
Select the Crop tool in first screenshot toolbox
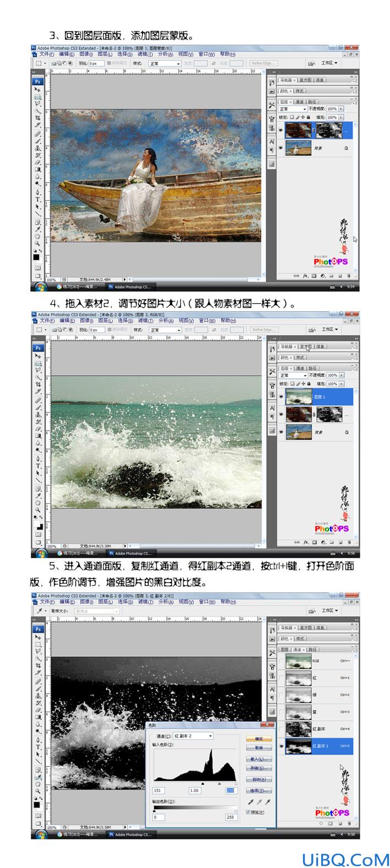(37, 118)
